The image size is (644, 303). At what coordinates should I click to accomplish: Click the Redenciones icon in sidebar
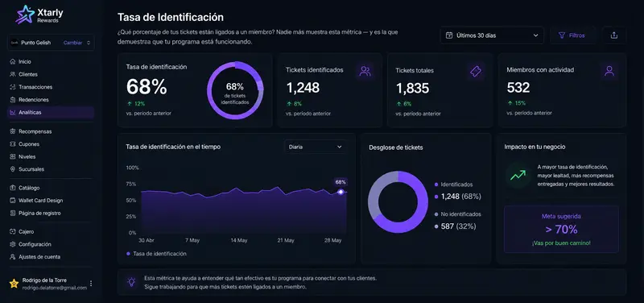click(12, 99)
